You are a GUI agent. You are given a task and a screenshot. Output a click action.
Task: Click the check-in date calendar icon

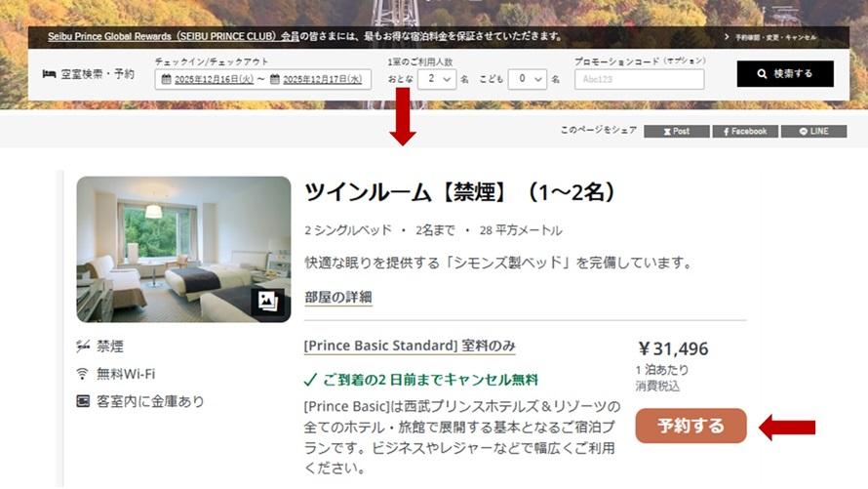pyautogui.click(x=166, y=79)
